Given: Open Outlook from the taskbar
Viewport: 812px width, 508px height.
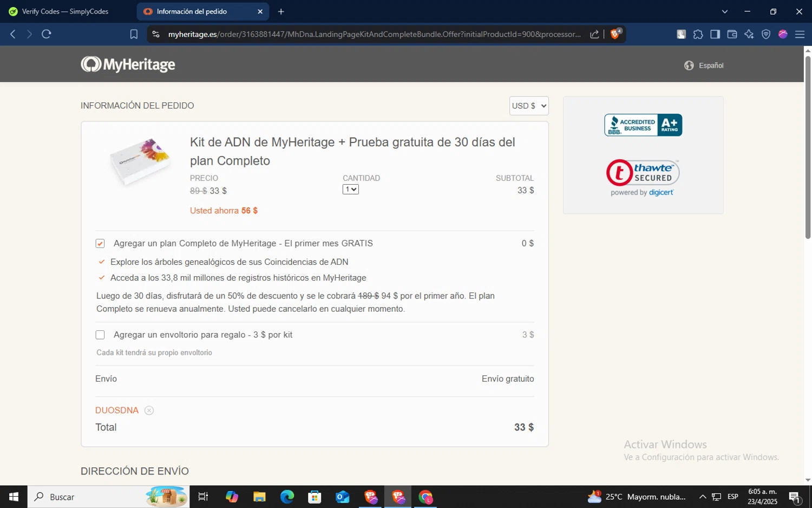Looking at the screenshot, I should [x=342, y=497].
